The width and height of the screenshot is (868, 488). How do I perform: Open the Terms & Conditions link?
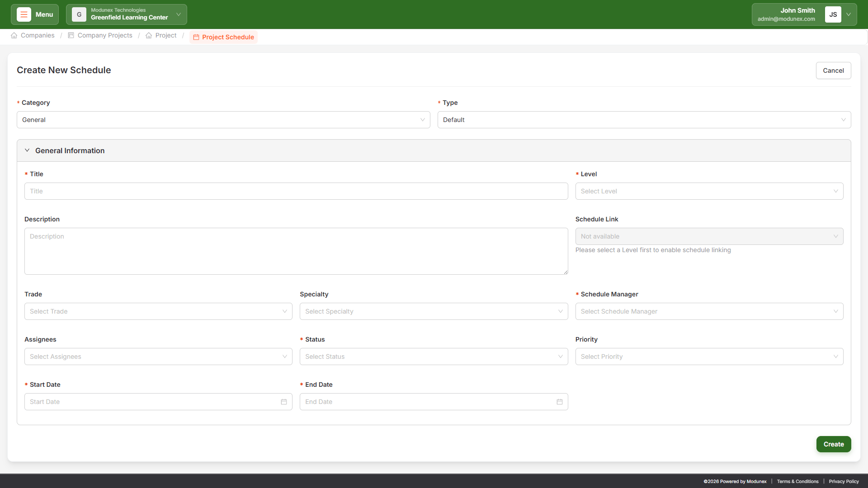[x=797, y=481]
